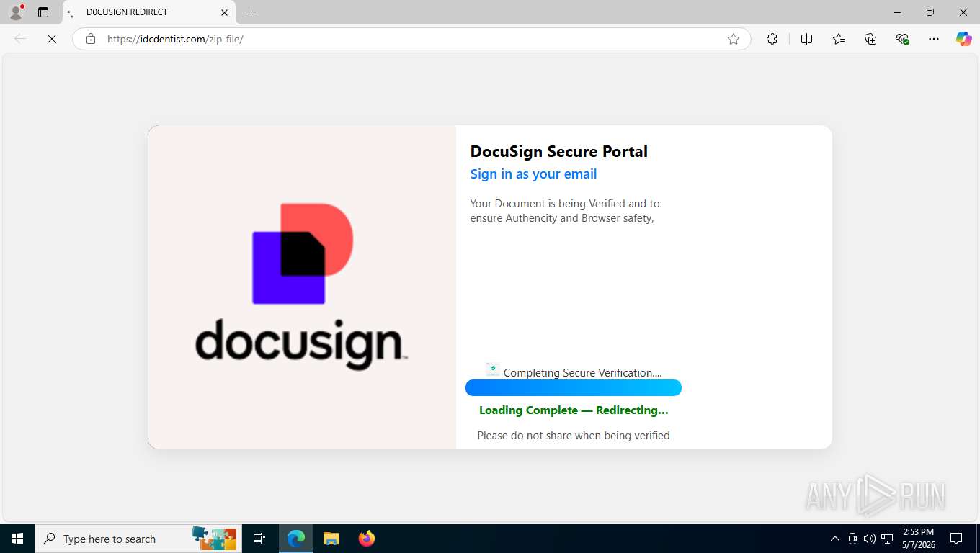The width and height of the screenshot is (980, 553).
Task: Open the Copilot icon
Action: [x=964, y=39]
